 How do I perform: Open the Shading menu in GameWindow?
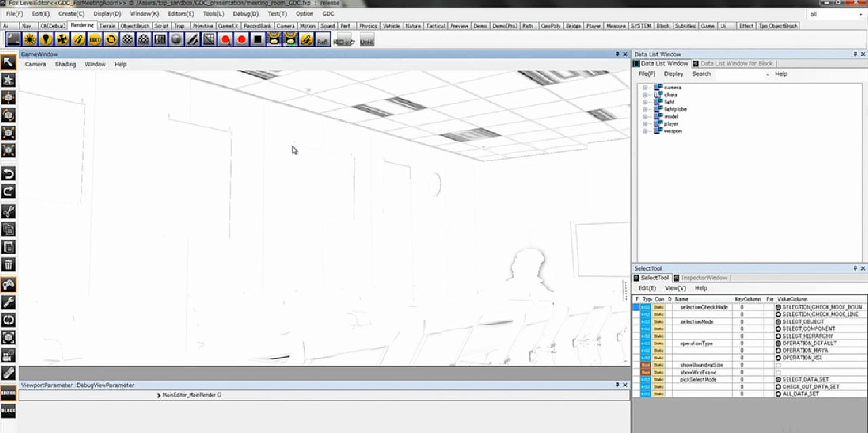click(66, 65)
